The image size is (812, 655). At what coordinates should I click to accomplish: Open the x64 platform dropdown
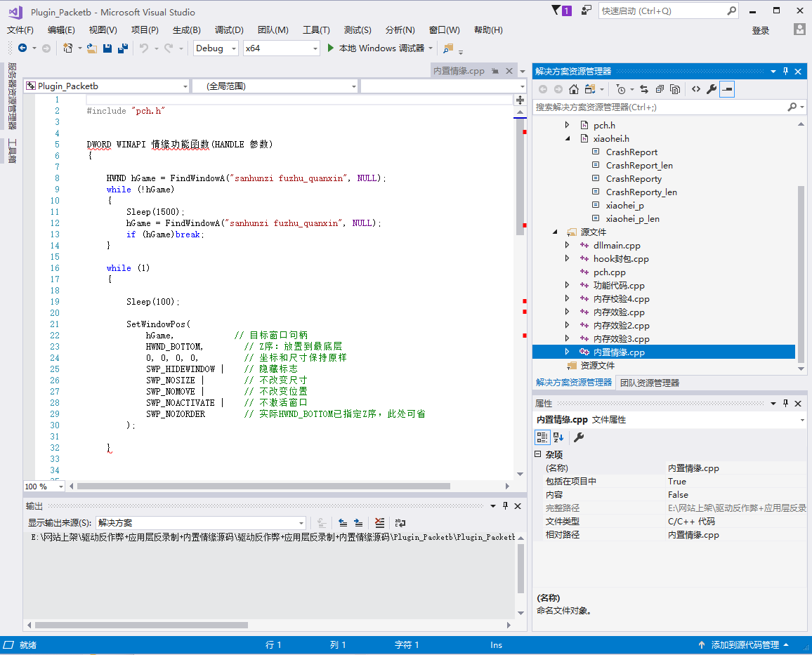(x=281, y=48)
